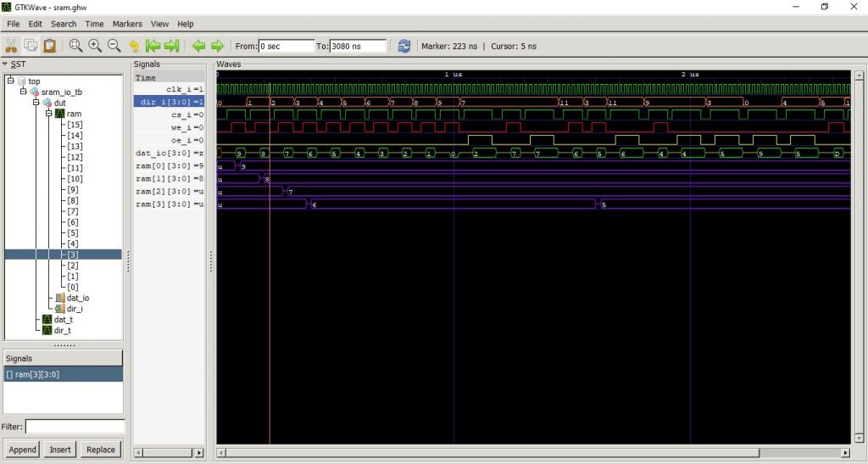Click the Append button

pos(23,450)
